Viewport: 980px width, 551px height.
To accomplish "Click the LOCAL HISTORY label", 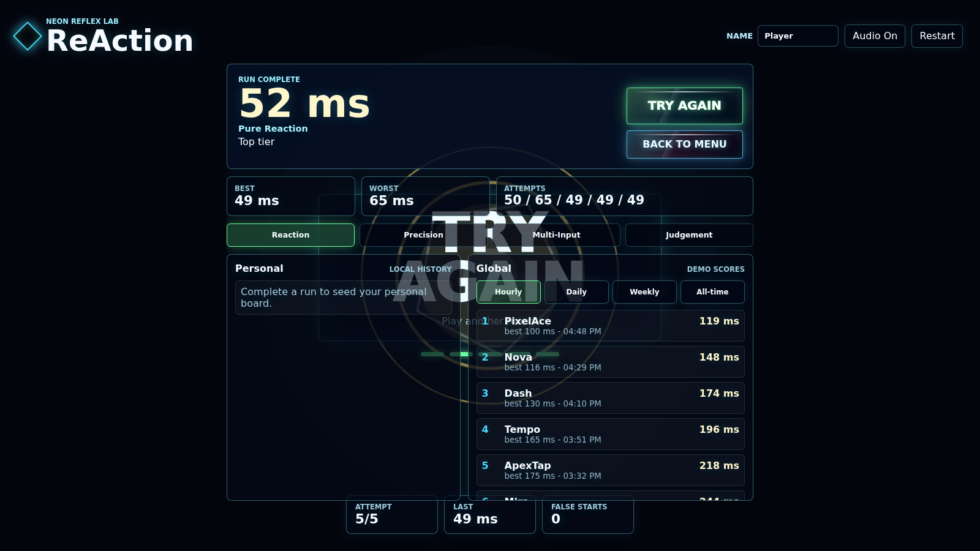I will [421, 269].
